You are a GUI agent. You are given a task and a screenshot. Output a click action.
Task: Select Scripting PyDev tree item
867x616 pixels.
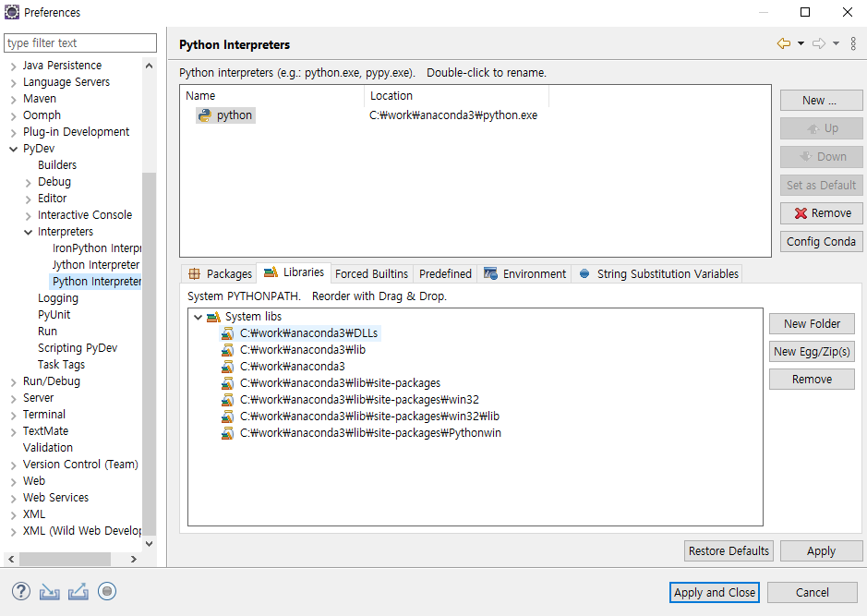(78, 348)
